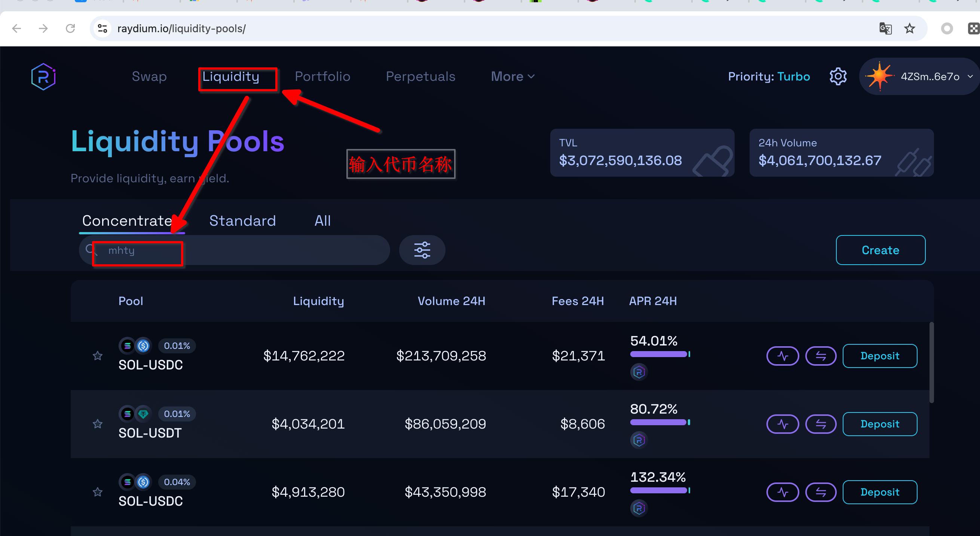Open chart icon for 0.04% SOL-USDC pool

[x=783, y=492]
